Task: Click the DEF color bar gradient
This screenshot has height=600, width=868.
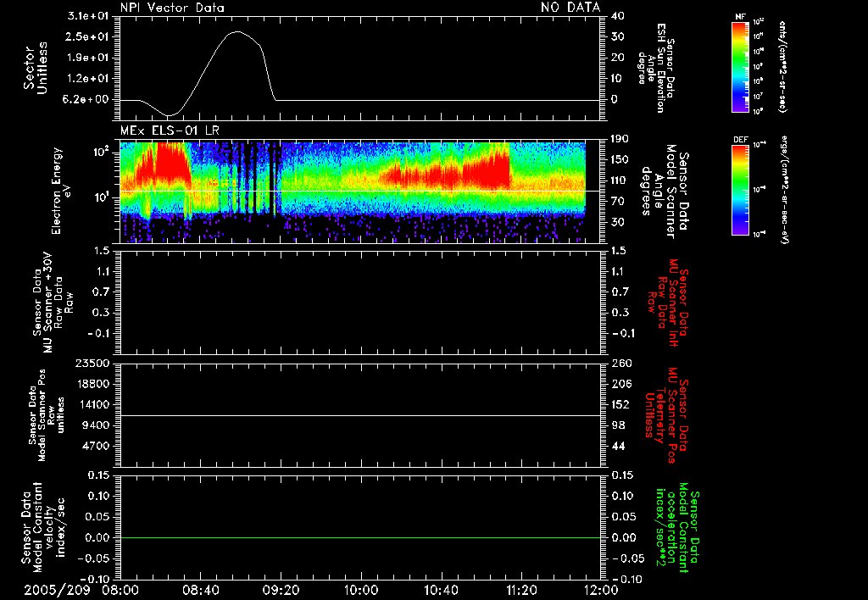Action: (740, 190)
